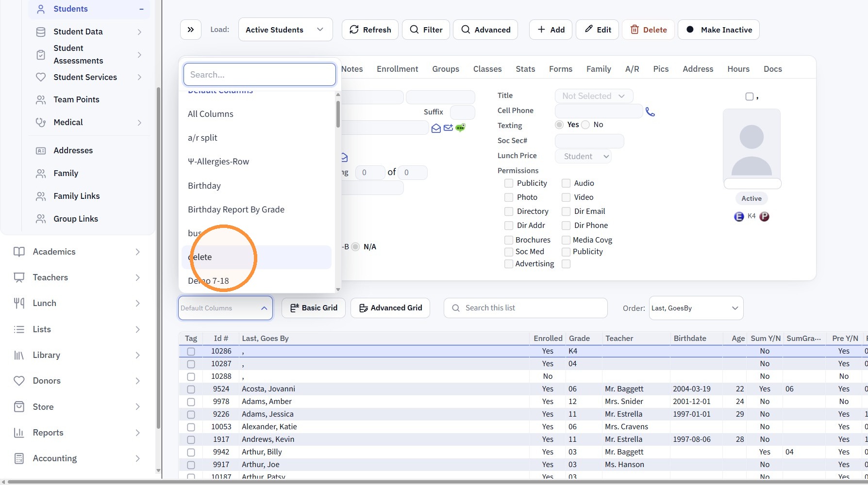Click the Family Links people icon
The image size is (868, 485).
41,196
